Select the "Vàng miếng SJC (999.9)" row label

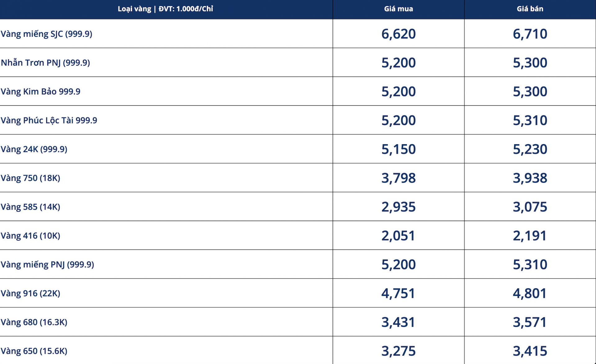(x=47, y=34)
